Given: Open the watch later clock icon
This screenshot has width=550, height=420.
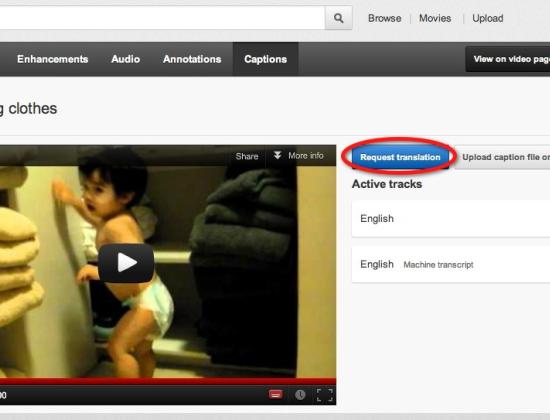Looking at the screenshot, I should pyautogui.click(x=300, y=395).
